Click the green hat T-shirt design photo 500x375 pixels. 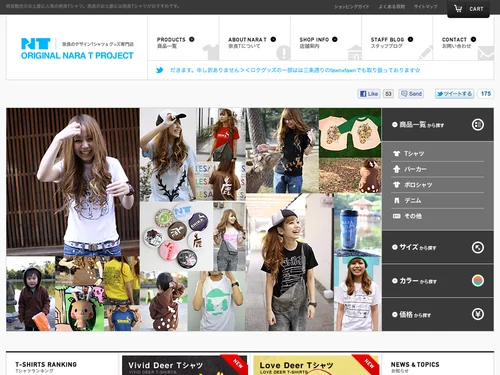point(217,301)
